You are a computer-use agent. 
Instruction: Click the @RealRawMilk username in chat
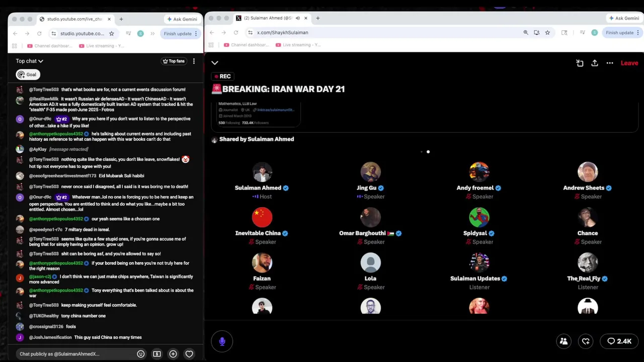(x=44, y=99)
